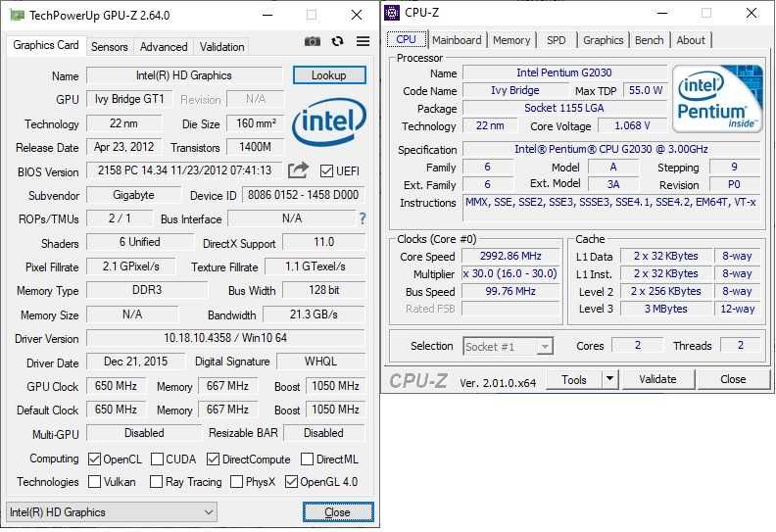Image resolution: width=776 pixels, height=532 pixels.
Task: Click the Subvendor field Gigabyte
Action: tap(133, 195)
